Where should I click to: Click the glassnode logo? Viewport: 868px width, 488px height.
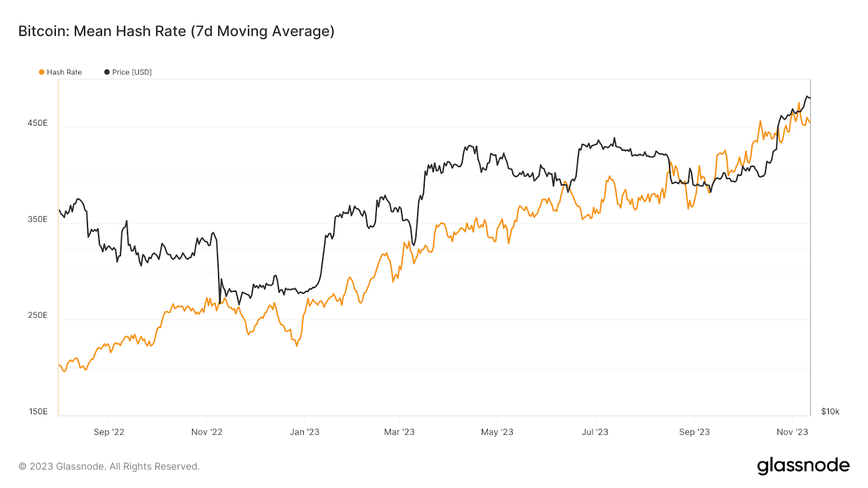click(x=803, y=466)
